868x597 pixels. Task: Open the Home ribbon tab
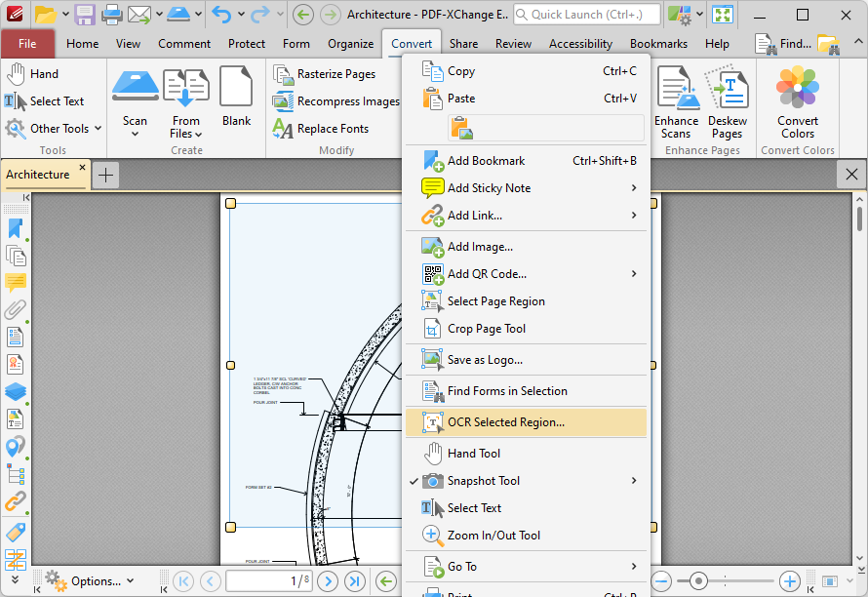point(83,44)
